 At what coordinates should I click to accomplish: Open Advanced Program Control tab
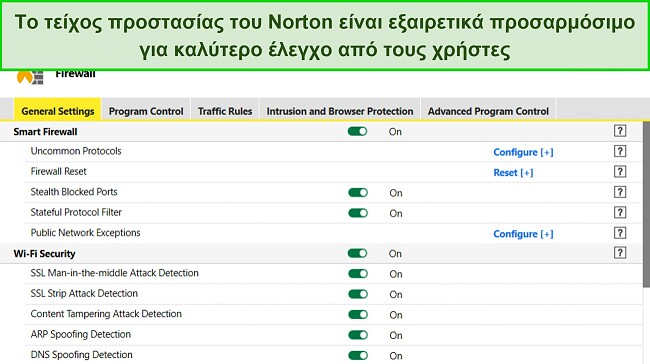(488, 111)
